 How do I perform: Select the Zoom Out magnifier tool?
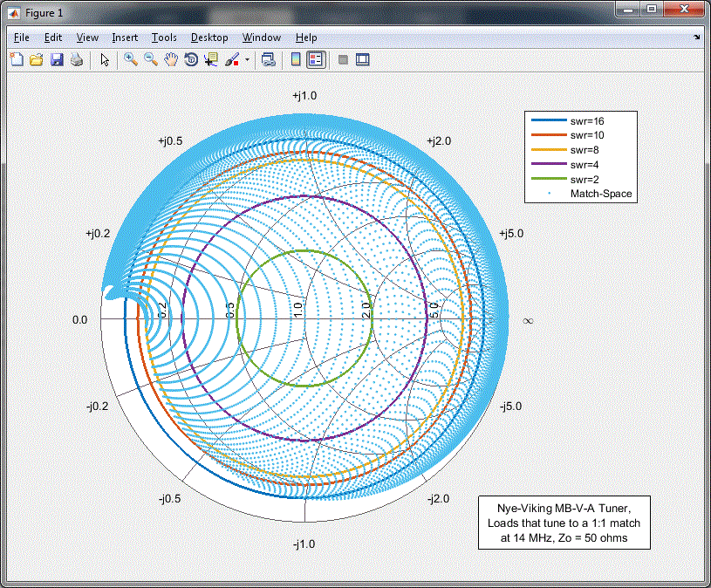pyautogui.click(x=150, y=60)
